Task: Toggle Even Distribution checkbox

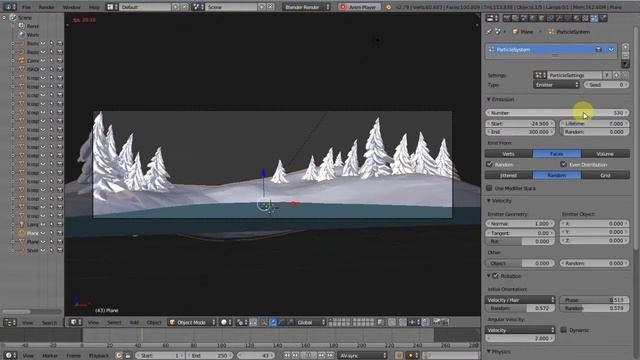Action: [x=563, y=164]
